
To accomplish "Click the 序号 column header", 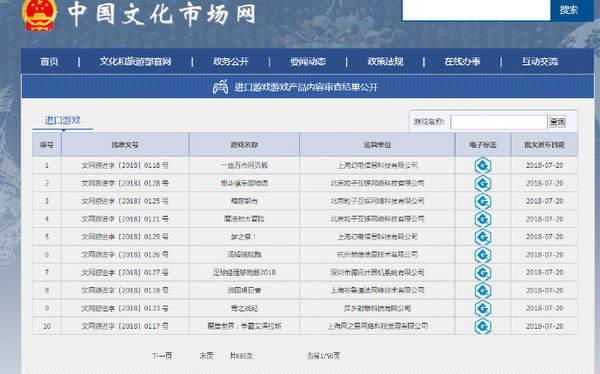I will coord(47,145).
